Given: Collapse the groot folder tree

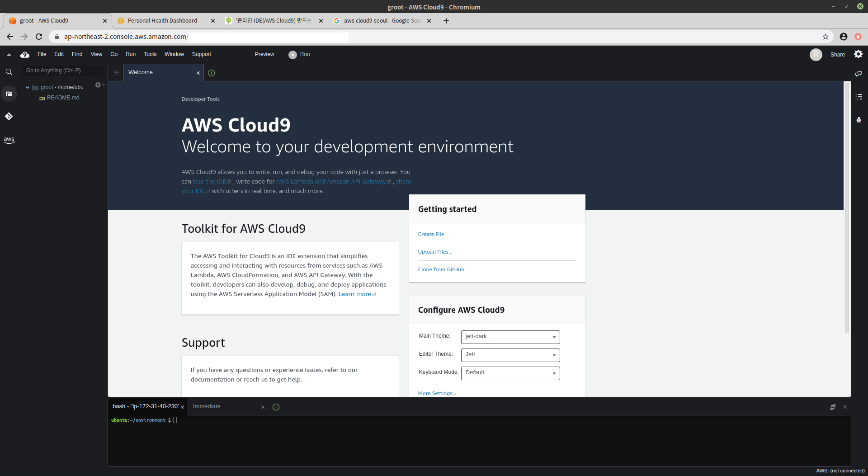Looking at the screenshot, I should (28, 88).
